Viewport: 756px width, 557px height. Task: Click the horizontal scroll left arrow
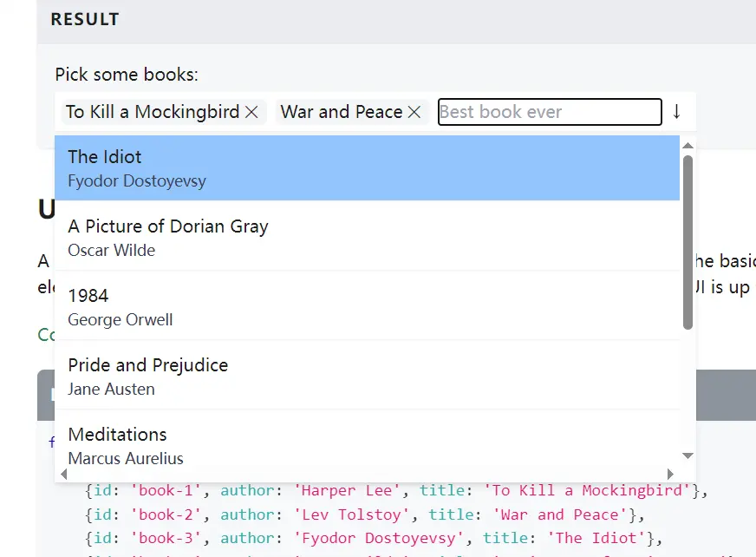pyautogui.click(x=62, y=474)
